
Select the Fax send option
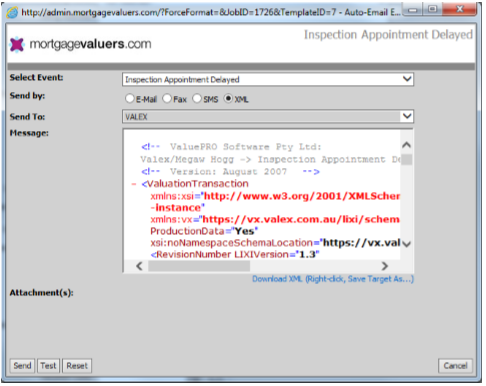click(x=167, y=99)
